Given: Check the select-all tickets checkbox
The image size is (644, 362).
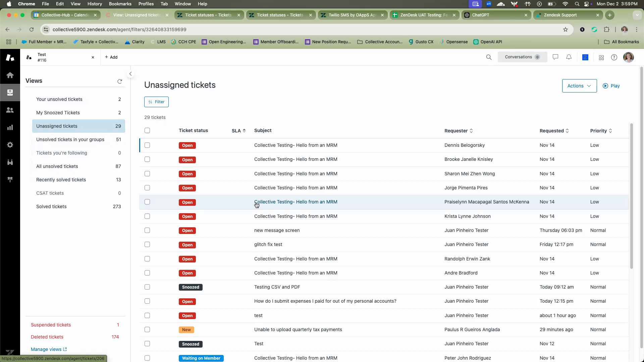Looking at the screenshot, I should [147, 130].
